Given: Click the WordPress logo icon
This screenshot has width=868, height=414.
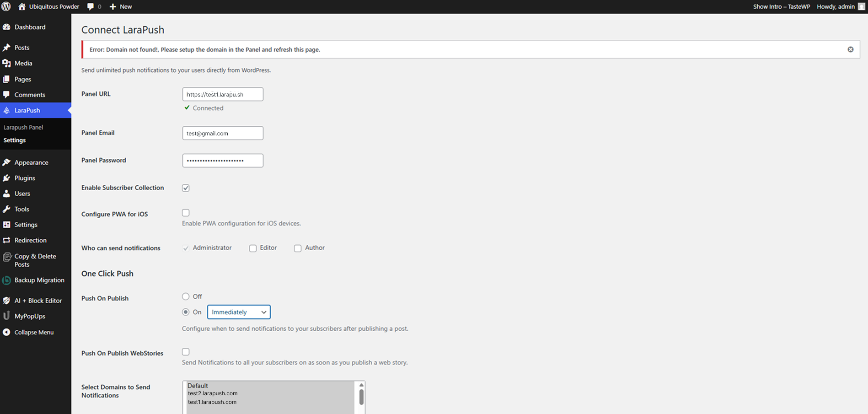Looking at the screenshot, I should point(6,6).
